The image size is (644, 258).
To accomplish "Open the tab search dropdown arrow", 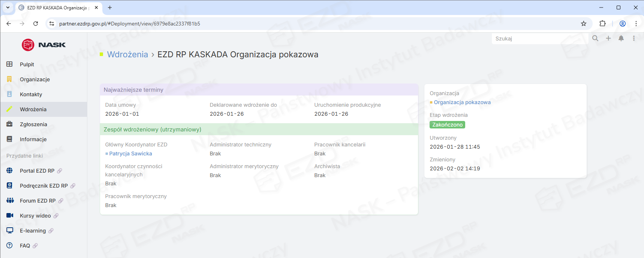I will (x=7, y=7).
